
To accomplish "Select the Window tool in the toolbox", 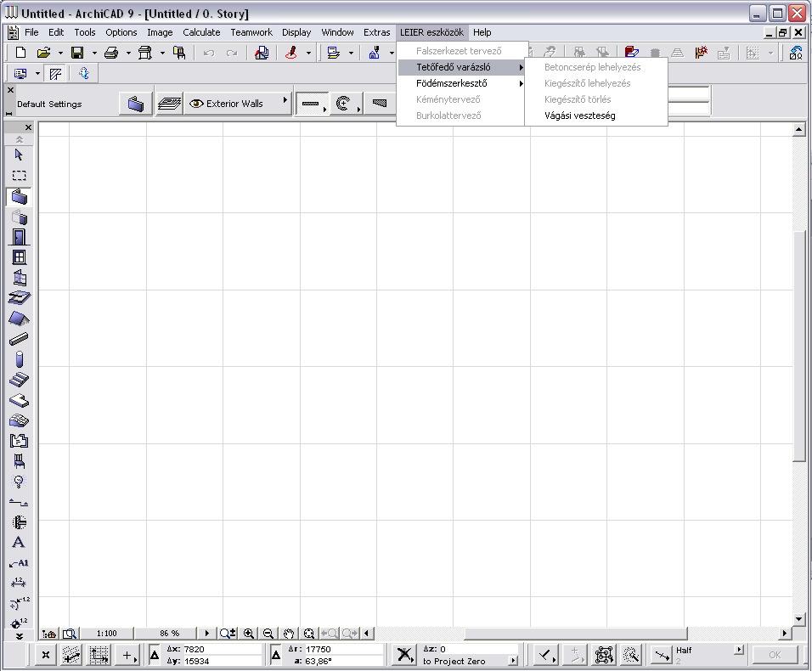I will pyautogui.click(x=20, y=257).
